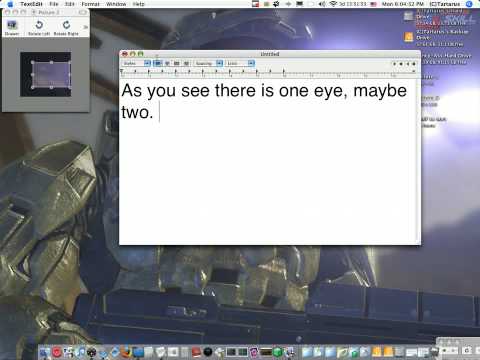The width and height of the screenshot is (480, 360).
Task: Select the align left text button
Action: point(158,63)
